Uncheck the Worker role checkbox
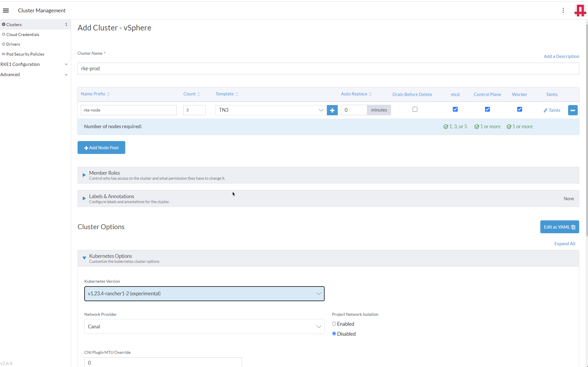 click(520, 109)
